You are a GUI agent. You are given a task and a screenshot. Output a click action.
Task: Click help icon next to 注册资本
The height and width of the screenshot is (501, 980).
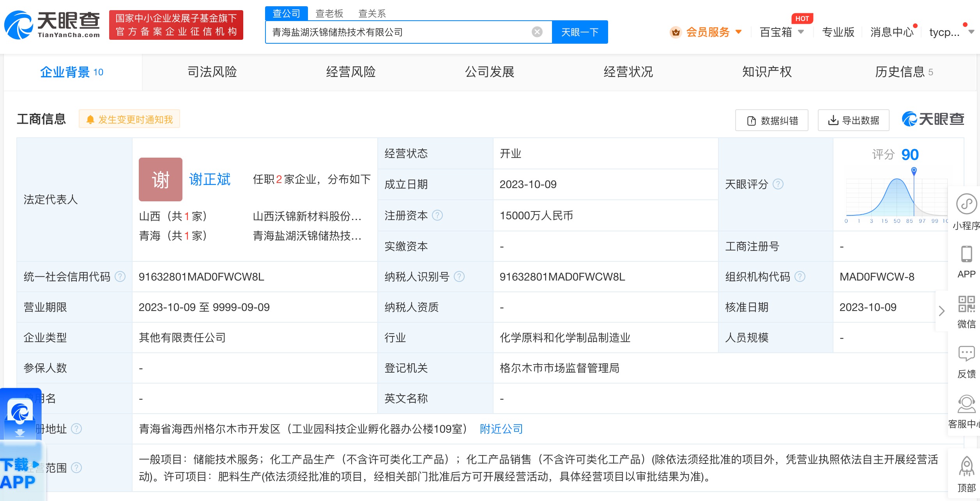438,215
